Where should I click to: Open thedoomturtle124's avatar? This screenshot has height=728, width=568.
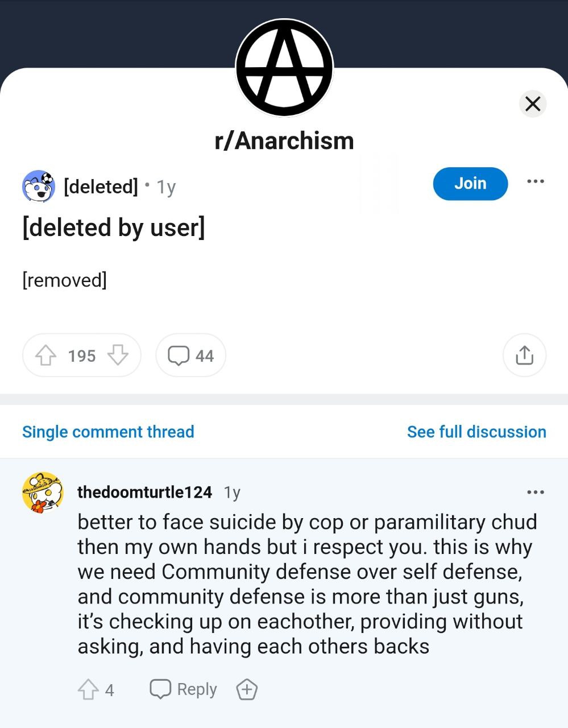point(42,493)
